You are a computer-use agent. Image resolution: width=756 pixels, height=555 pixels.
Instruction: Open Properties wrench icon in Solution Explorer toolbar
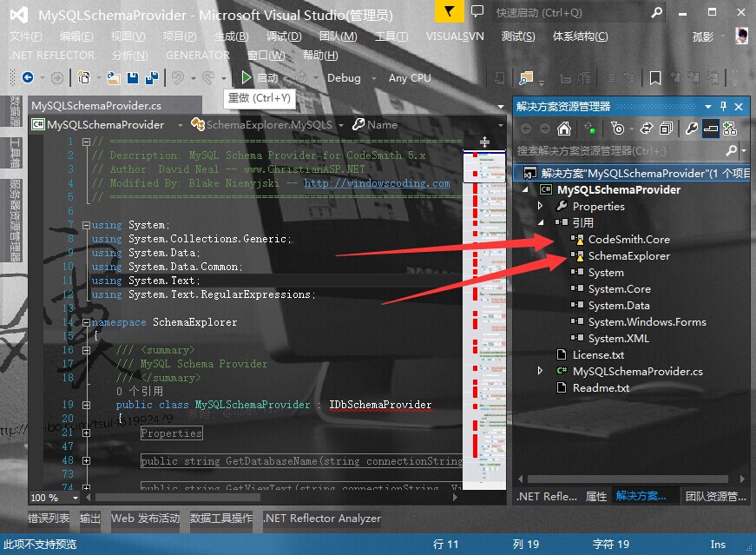click(692, 129)
